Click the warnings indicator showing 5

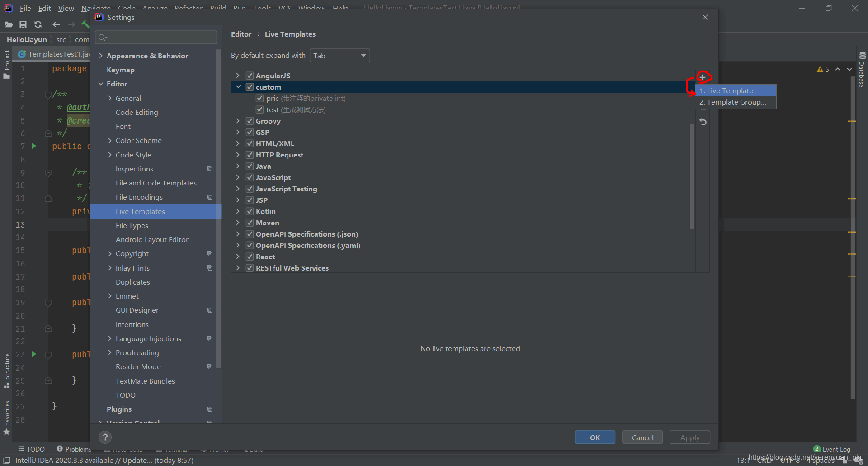pos(823,69)
